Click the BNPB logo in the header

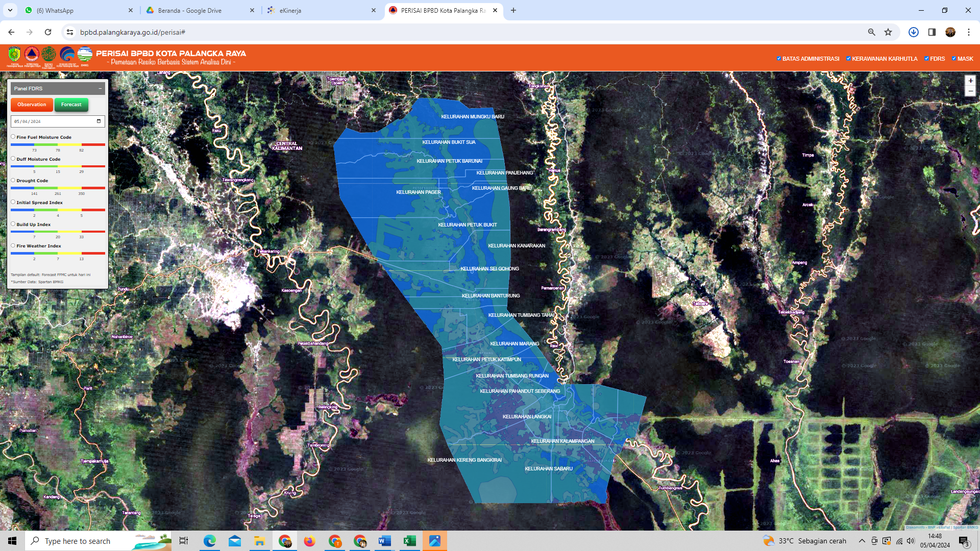tap(32, 55)
